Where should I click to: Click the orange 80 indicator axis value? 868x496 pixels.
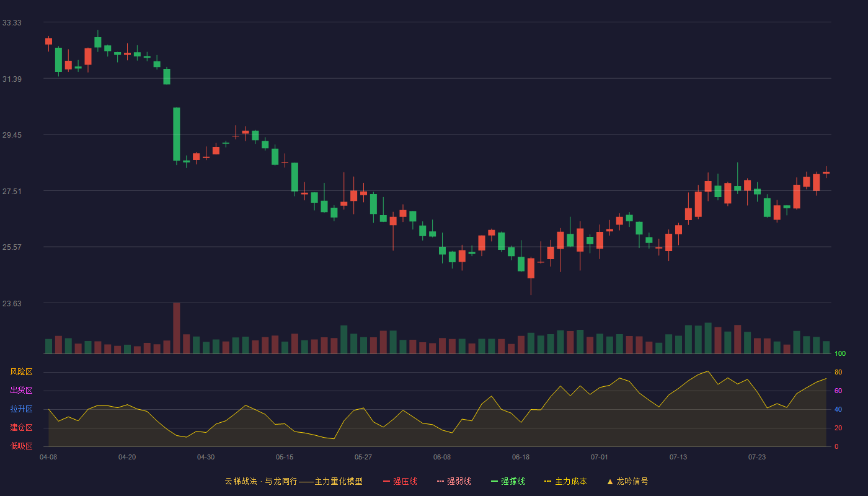tap(838, 372)
